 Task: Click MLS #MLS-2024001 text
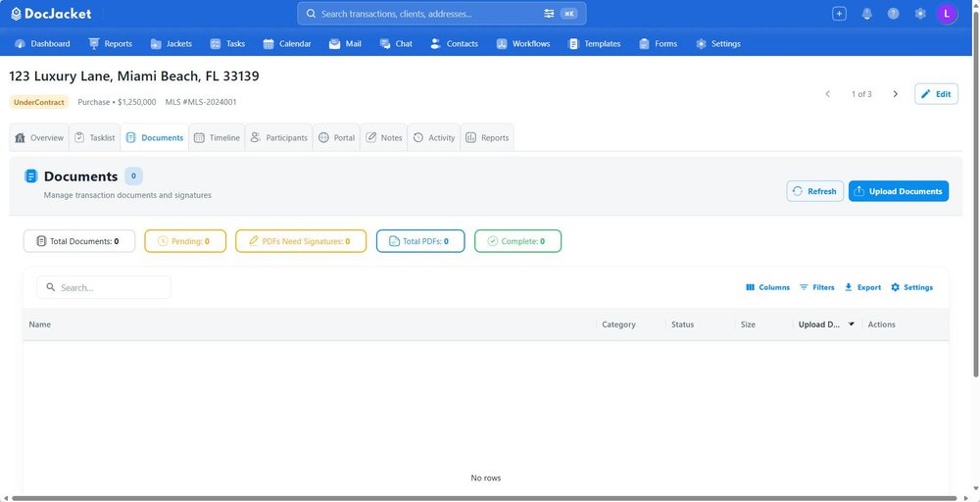coord(201,102)
